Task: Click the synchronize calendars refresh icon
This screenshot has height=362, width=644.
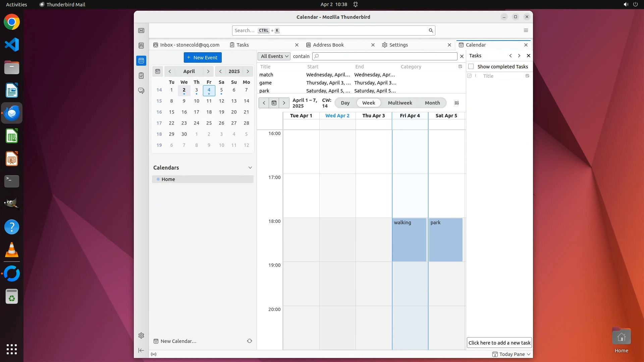Action: tap(250, 341)
